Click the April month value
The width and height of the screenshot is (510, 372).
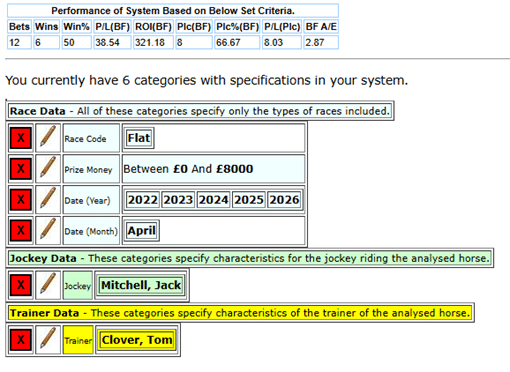[142, 231]
